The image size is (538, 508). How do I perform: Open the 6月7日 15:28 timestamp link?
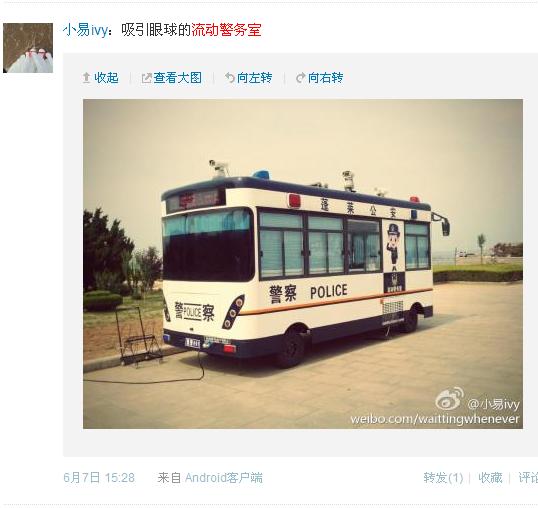point(99,477)
